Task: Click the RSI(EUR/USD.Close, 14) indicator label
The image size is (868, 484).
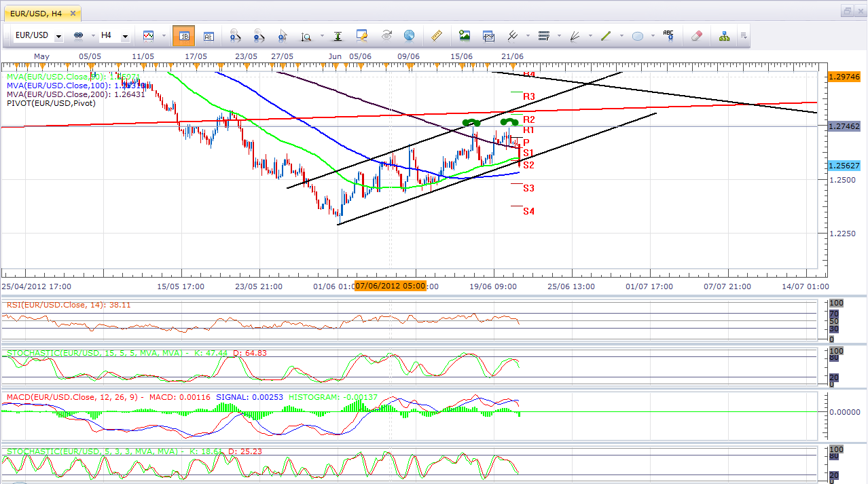Action: click(x=69, y=305)
